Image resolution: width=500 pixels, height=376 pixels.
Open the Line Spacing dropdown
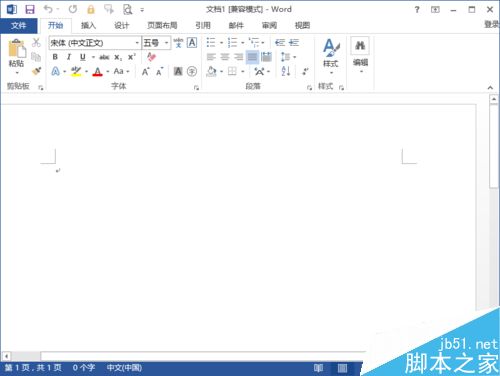[288, 57]
